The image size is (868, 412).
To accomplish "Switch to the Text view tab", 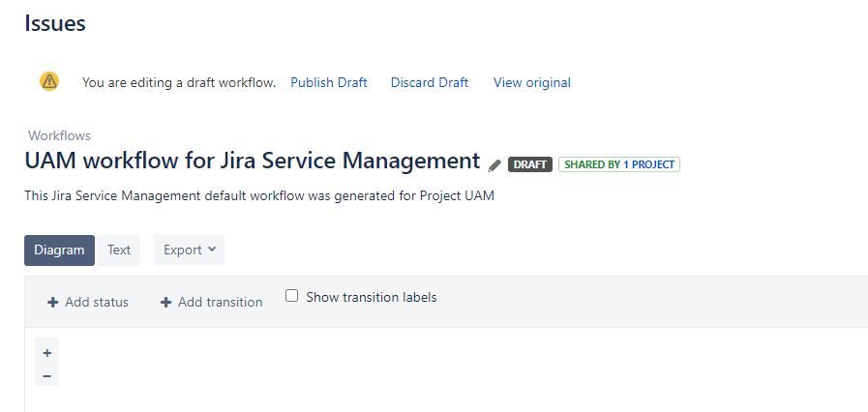I will (x=119, y=250).
